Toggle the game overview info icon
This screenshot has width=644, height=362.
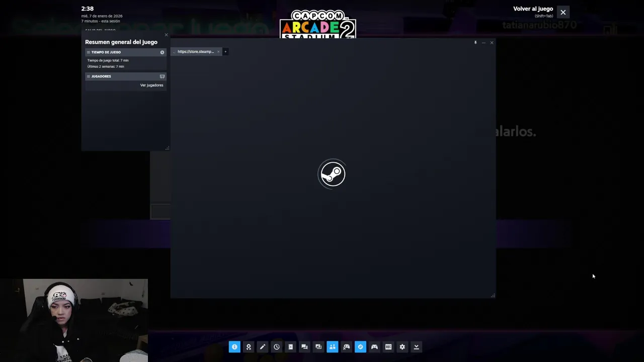[234, 347]
